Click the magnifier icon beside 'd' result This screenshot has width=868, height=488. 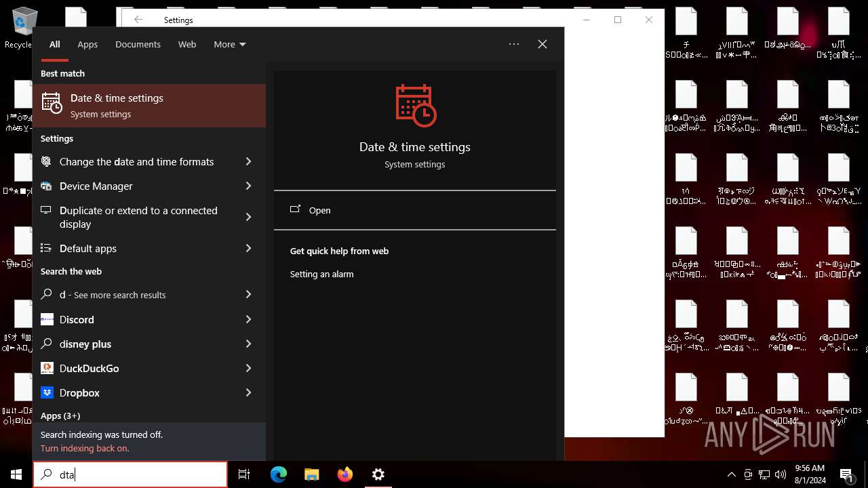(x=46, y=294)
